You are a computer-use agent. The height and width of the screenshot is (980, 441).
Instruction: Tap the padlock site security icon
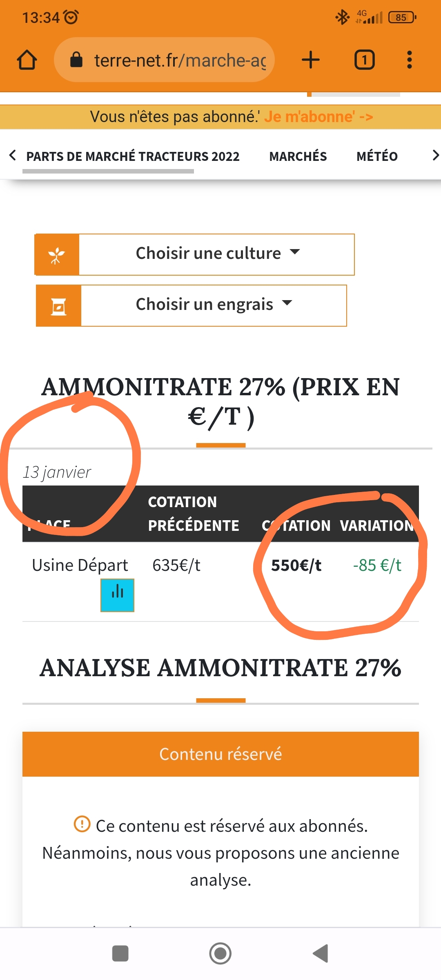coord(76,60)
